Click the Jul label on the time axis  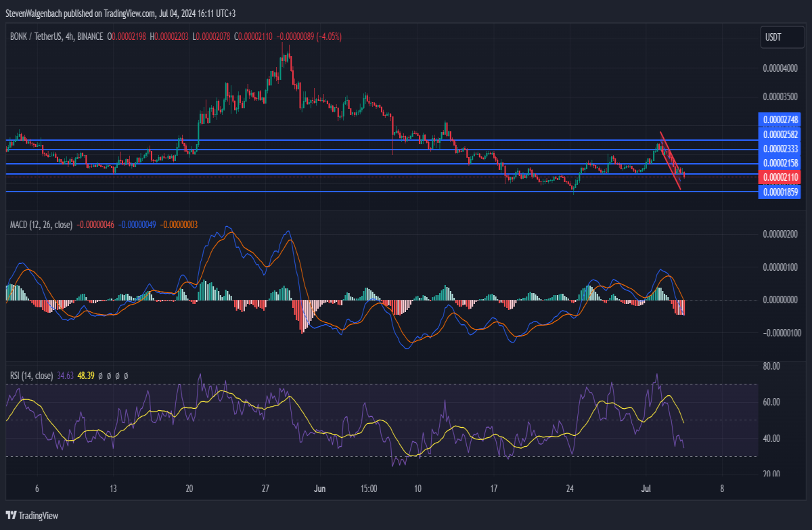point(646,489)
